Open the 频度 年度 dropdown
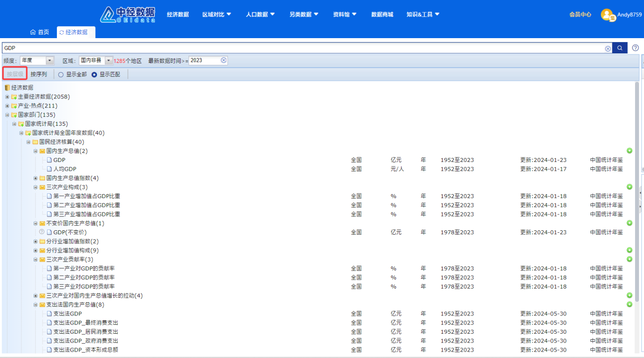The height and width of the screenshot is (358, 644). point(50,60)
